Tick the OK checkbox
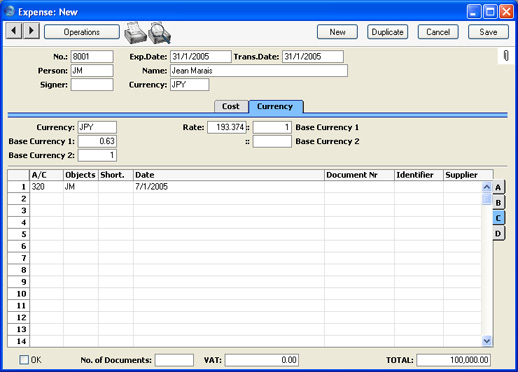Screen dimensions: 518x372 point(24,360)
